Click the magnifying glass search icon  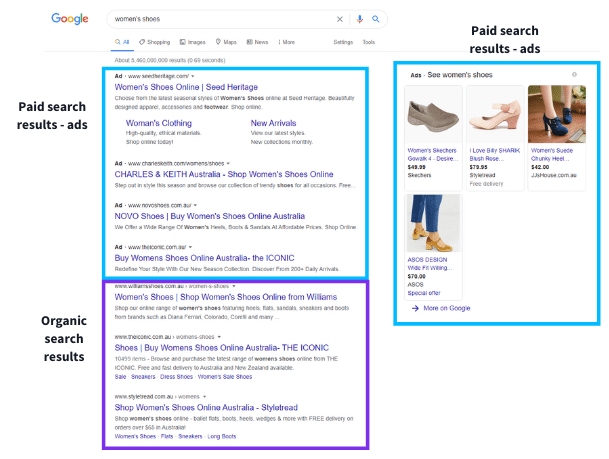tap(376, 19)
